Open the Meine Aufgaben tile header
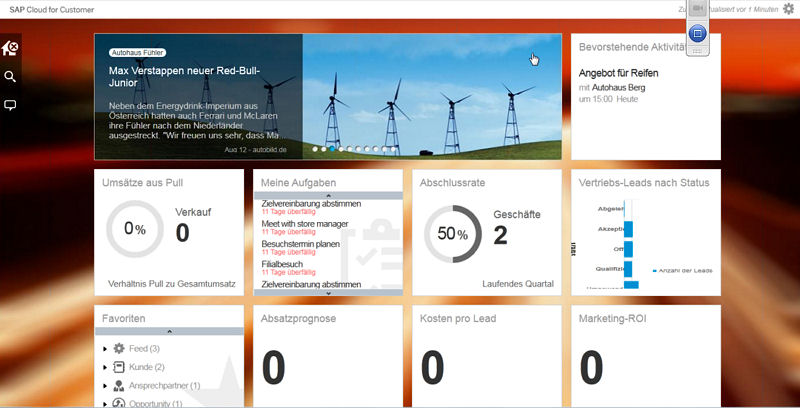The image size is (800, 408). [298, 183]
